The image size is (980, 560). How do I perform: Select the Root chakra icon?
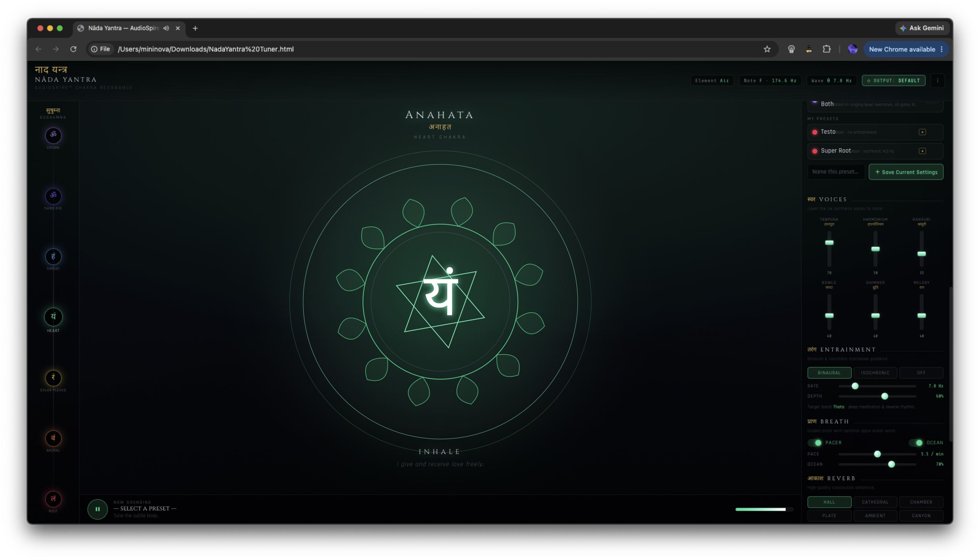click(x=53, y=499)
